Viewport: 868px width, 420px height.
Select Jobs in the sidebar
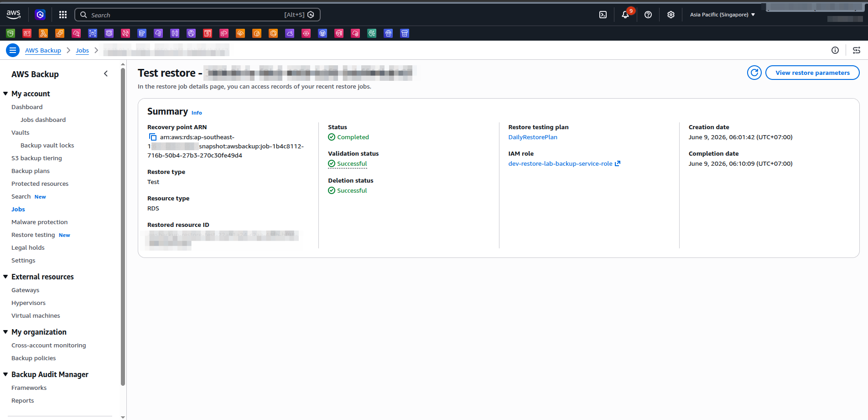point(18,209)
